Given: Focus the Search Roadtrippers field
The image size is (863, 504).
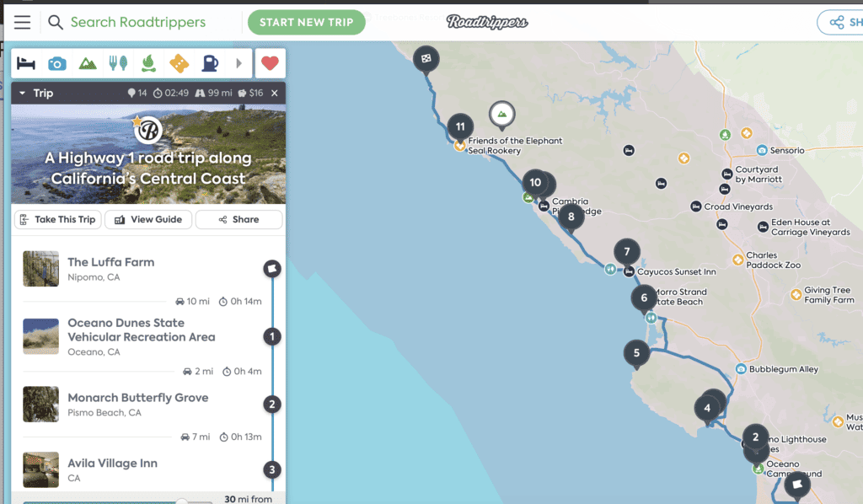Looking at the screenshot, I should pyautogui.click(x=137, y=22).
